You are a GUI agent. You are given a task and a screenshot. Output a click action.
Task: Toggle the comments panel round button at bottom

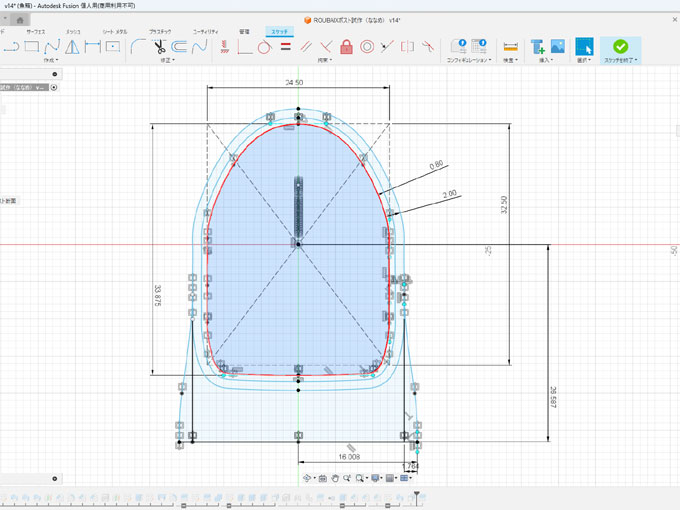(x=55, y=479)
